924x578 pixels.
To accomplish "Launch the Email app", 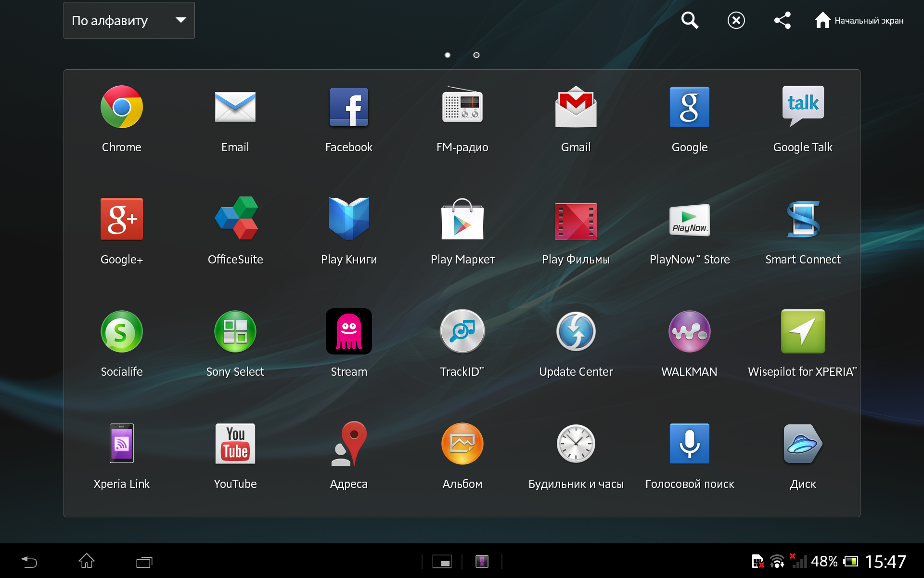I will click(x=235, y=107).
